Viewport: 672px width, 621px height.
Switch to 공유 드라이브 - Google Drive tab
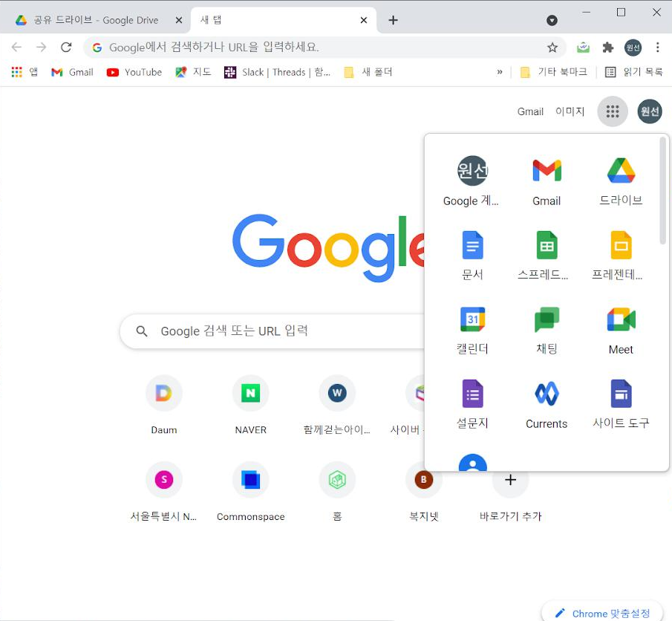click(x=95, y=20)
